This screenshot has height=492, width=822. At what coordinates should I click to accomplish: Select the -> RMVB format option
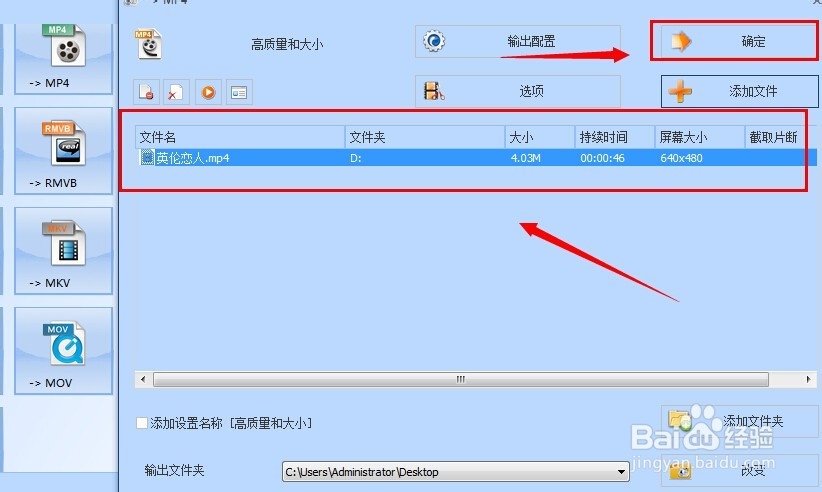63,151
